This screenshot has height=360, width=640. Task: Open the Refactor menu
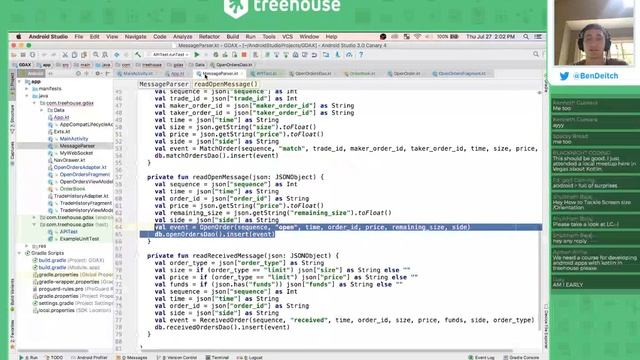(209, 37)
